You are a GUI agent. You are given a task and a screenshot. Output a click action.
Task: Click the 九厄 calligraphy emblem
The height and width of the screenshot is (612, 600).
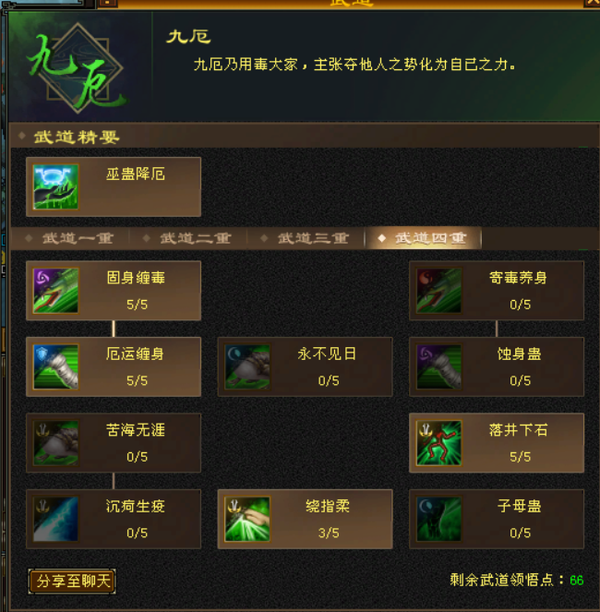tap(77, 69)
